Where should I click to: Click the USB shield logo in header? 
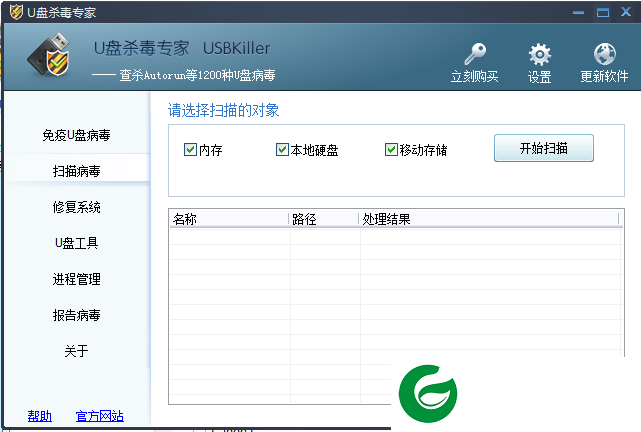49,55
